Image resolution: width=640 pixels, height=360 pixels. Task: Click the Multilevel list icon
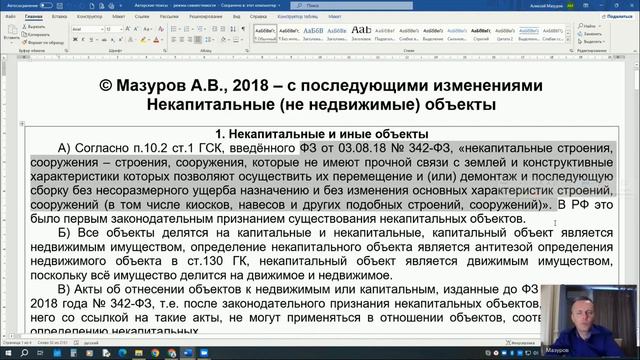pyautogui.click(x=200, y=29)
